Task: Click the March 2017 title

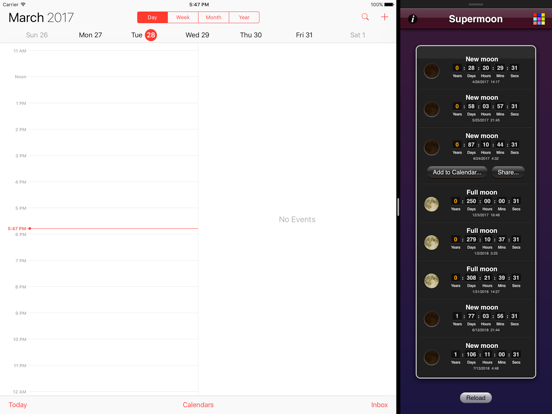Action: click(x=41, y=18)
